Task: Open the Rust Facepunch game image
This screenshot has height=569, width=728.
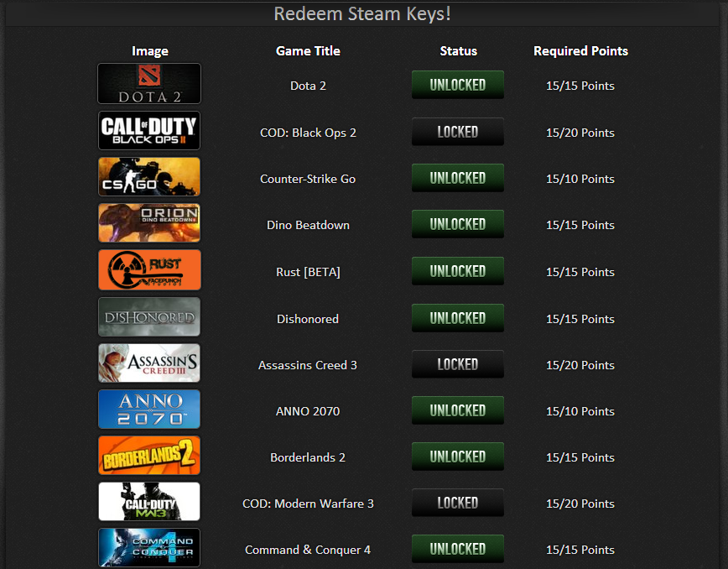Action: [x=149, y=270]
